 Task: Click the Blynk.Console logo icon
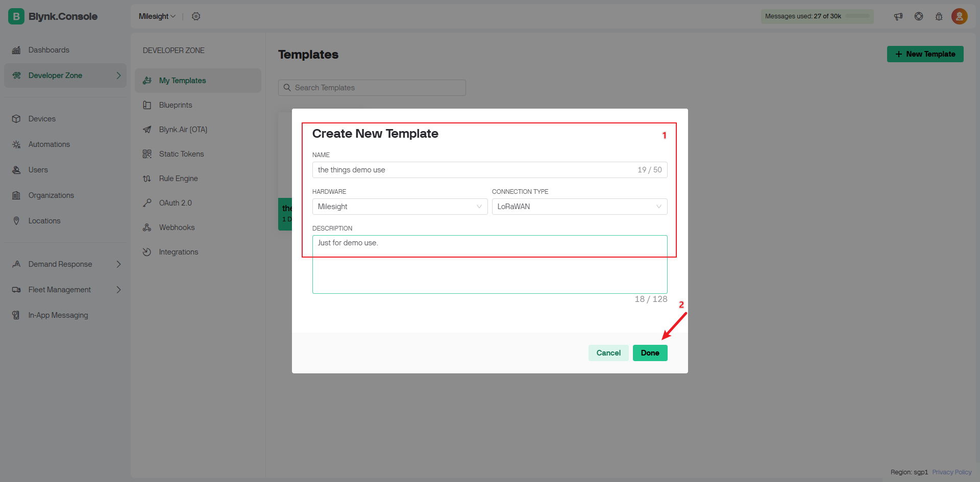click(16, 16)
